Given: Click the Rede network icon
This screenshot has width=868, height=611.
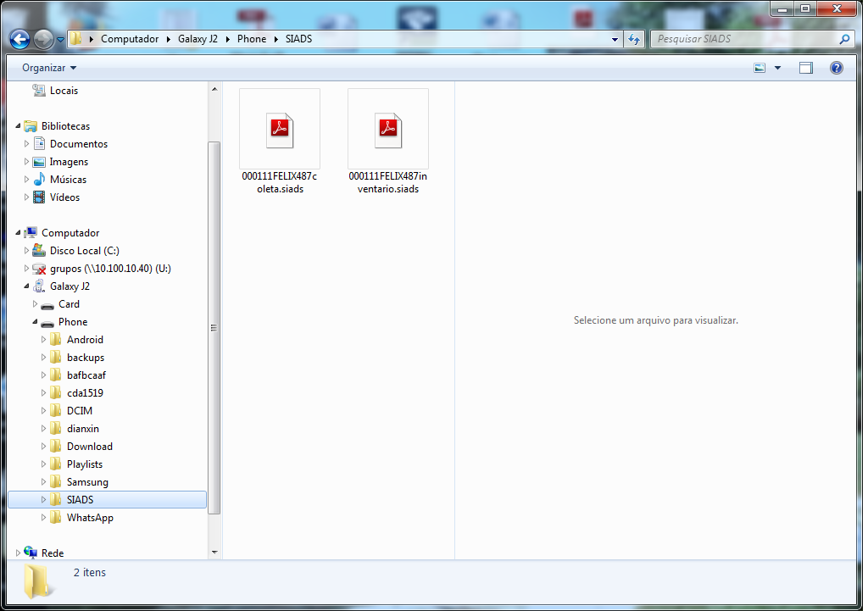Looking at the screenshot, I should tap(31, 552).
